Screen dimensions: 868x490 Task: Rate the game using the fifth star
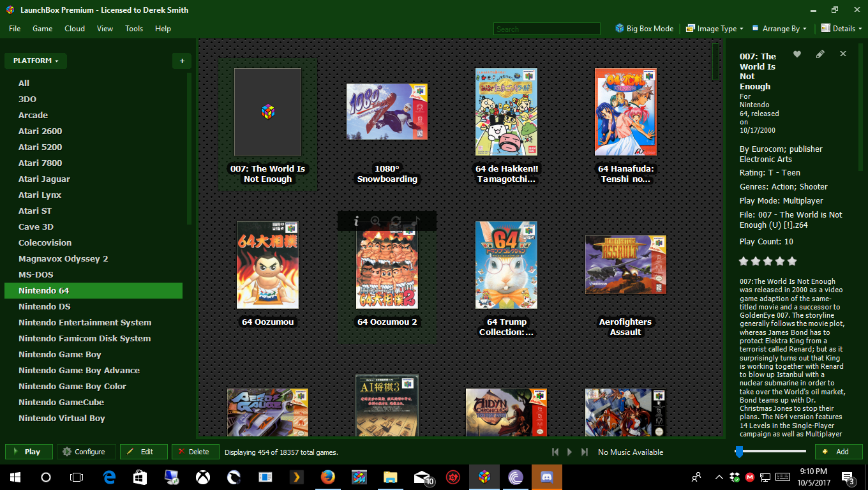(x=792, y=261)
